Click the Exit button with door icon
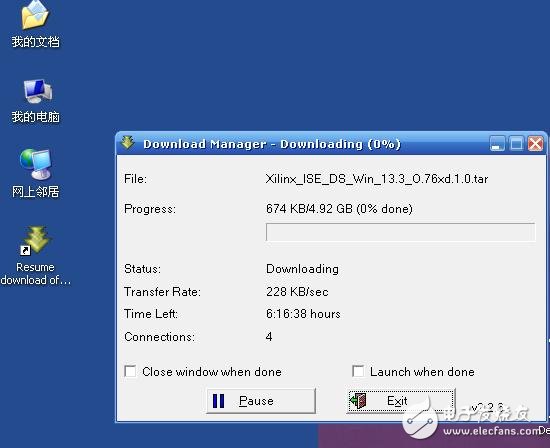 (x=401, y=401)
